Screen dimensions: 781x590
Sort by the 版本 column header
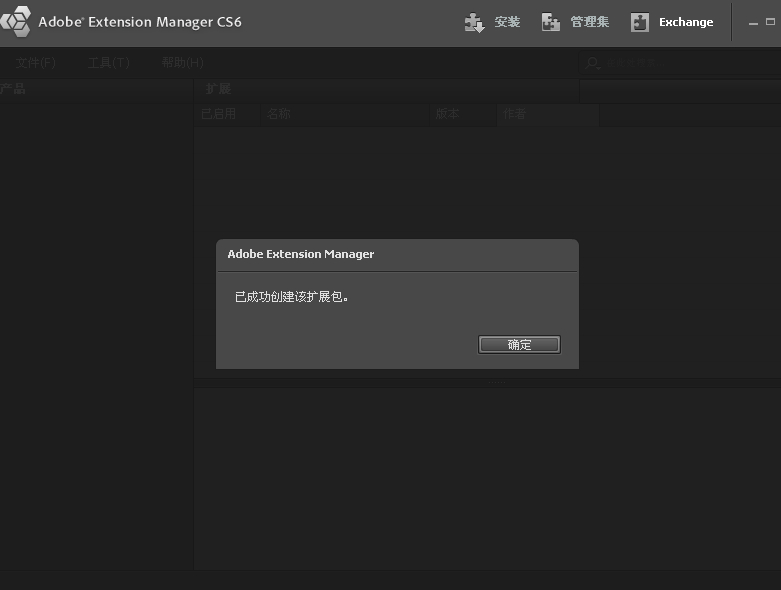463,114
